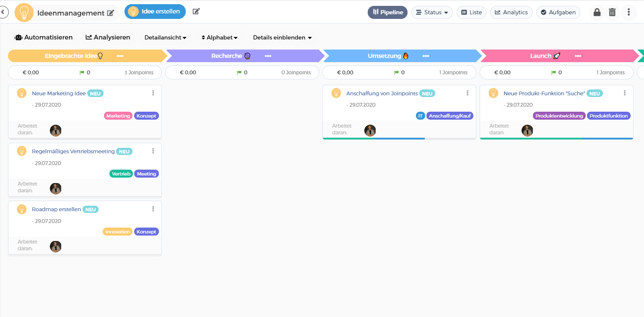644x317 pixels.
Task: Open the Aufgaben view
Action: point(558,12)
